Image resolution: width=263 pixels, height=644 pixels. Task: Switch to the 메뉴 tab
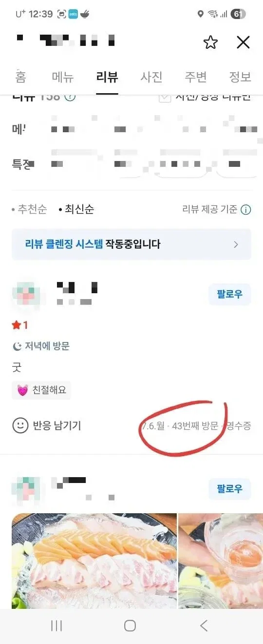point(63,77)
